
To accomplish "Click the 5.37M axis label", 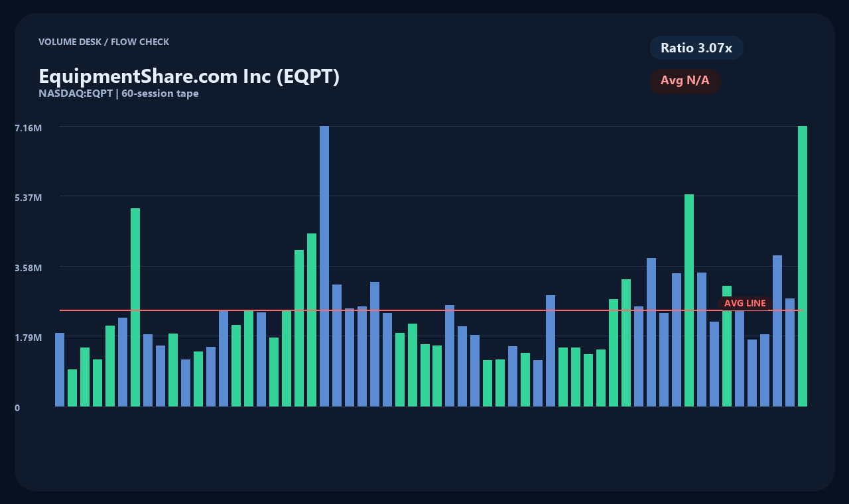I will 29,198.
